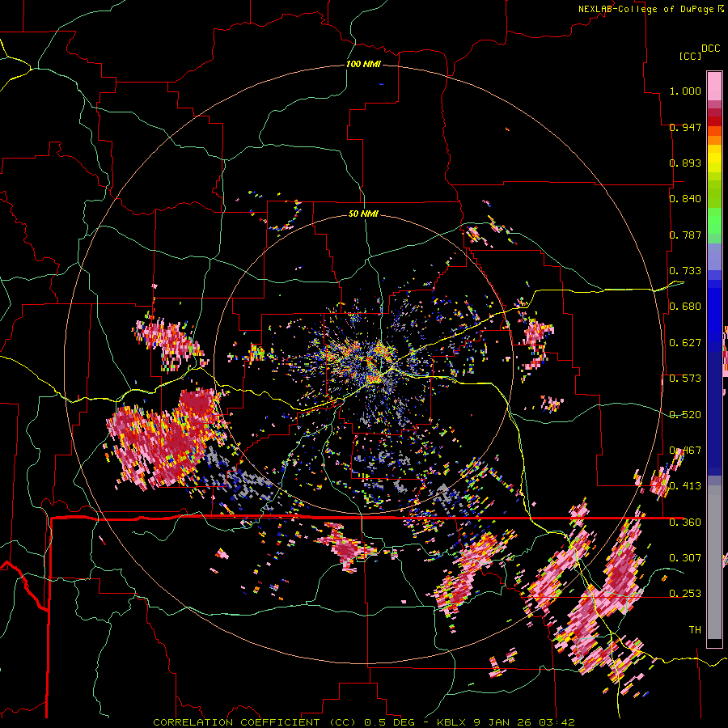Click the TH threshold label on legend

click(x=695, y=630)
